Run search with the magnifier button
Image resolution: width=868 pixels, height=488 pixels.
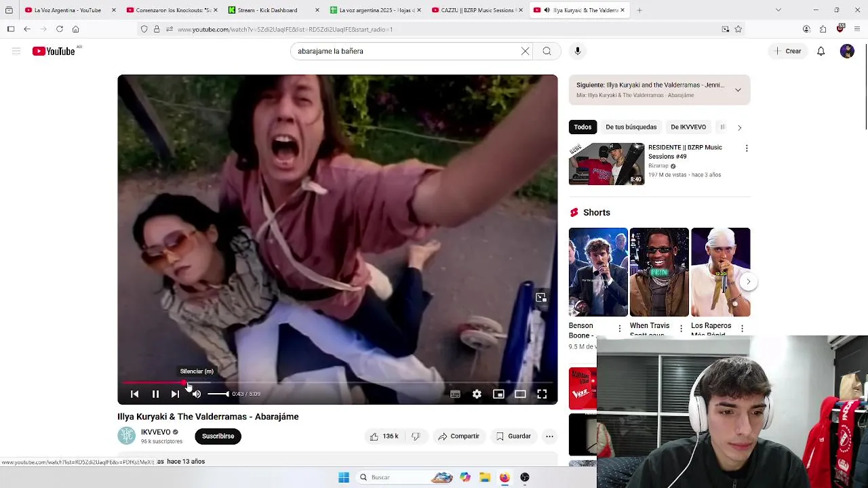coord(547,51)
